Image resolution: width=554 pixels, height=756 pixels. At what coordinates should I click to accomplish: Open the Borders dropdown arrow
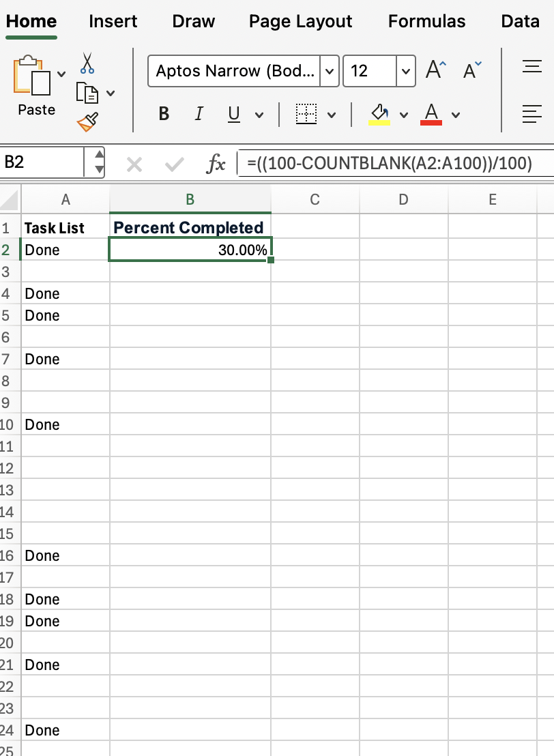pos(332,115)
